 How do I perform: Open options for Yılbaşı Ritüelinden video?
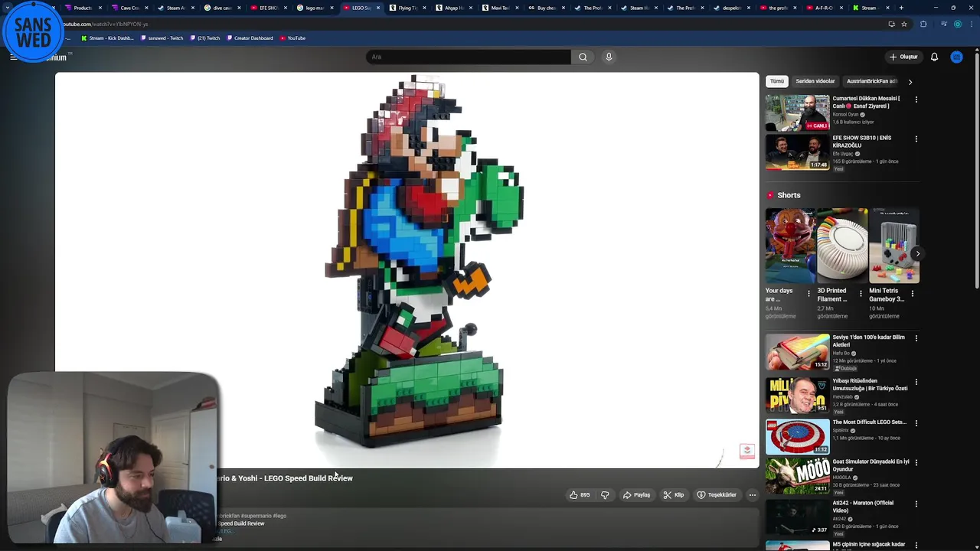(916, 382)
